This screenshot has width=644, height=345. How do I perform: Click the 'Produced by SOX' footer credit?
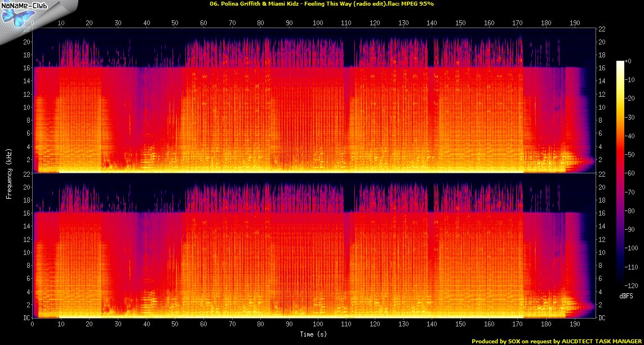(x=556, y=341)
